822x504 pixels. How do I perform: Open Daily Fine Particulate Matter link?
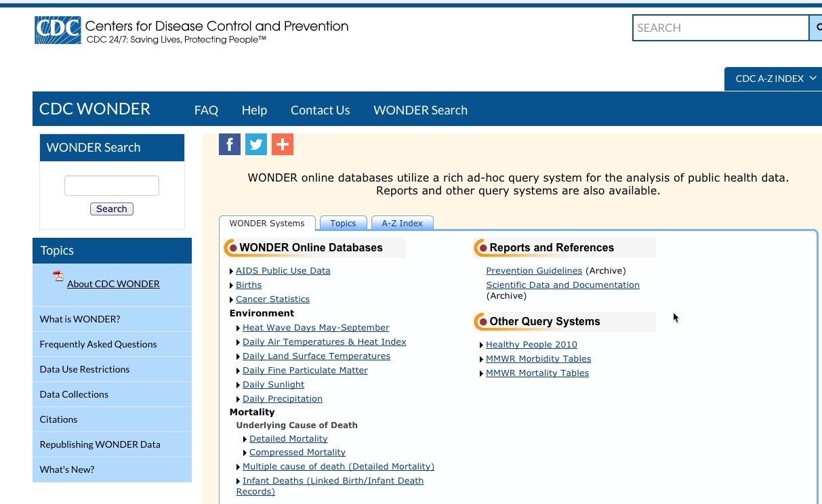click(x=305, y=371)
